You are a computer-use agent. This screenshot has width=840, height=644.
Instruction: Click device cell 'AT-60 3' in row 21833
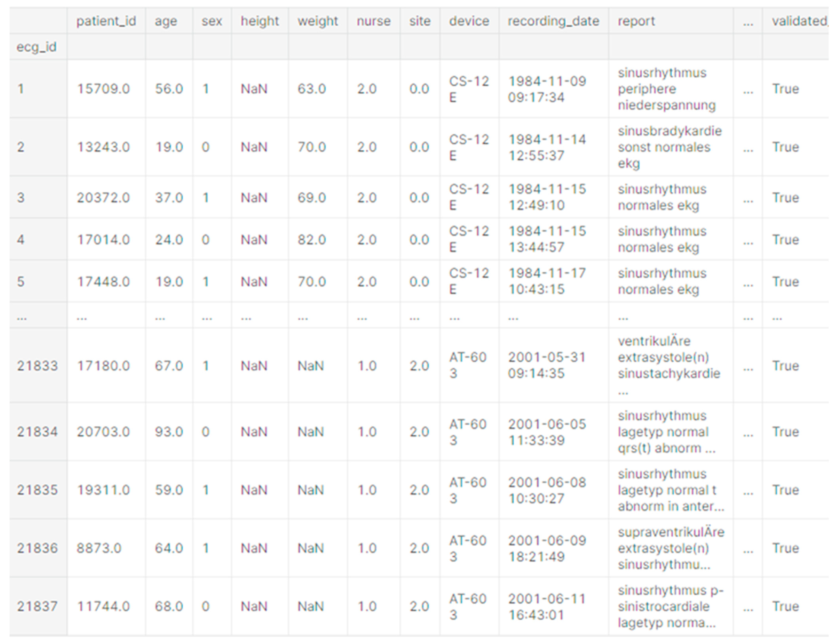468,365
